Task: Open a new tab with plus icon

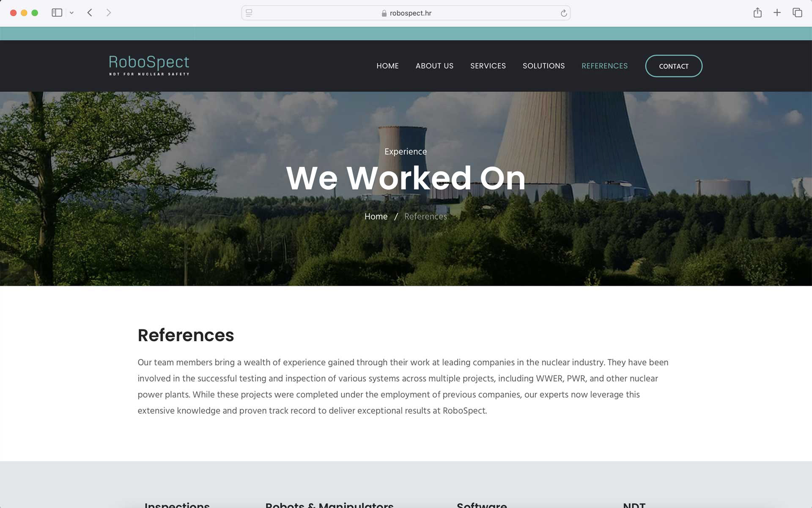Action: click(777, 13)
